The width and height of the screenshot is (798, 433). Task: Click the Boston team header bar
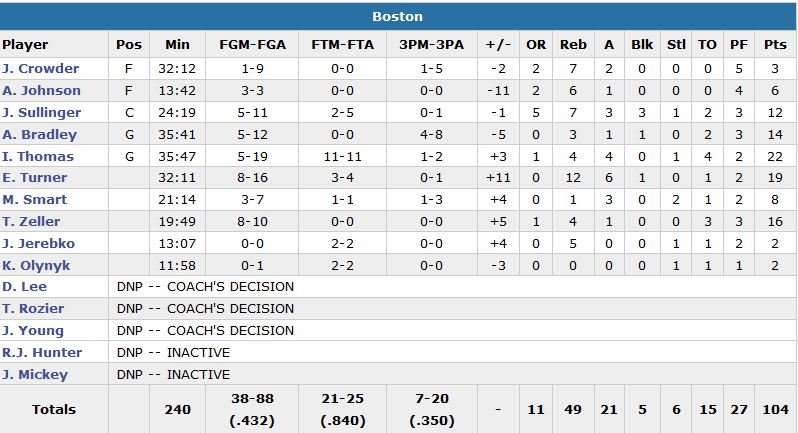coord(398,16)
